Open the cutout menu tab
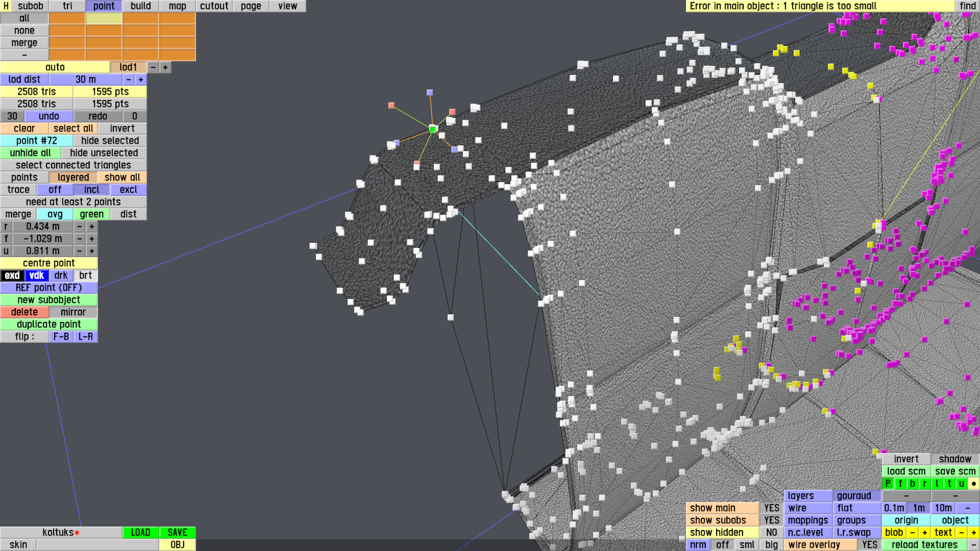 [x=214, y=6]
